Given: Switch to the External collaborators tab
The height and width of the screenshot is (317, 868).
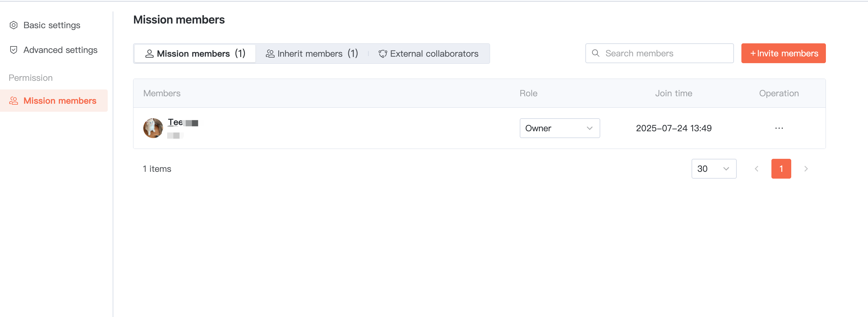Looking at the screenshot, I should 434,54.
